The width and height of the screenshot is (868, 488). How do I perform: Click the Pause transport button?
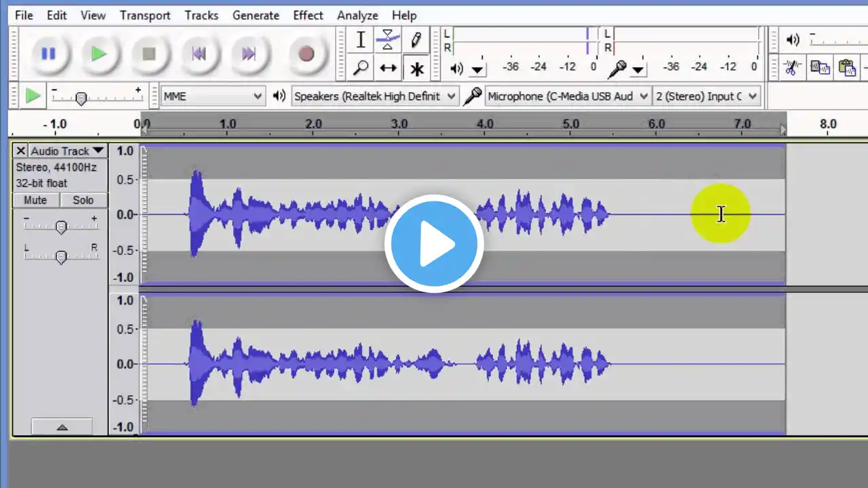(x=48, y=54)
